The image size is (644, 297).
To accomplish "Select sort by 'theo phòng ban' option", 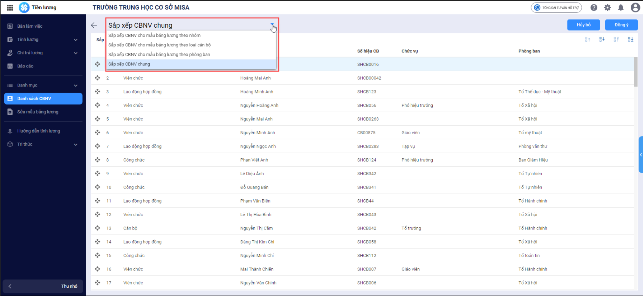I will point(159,55).
